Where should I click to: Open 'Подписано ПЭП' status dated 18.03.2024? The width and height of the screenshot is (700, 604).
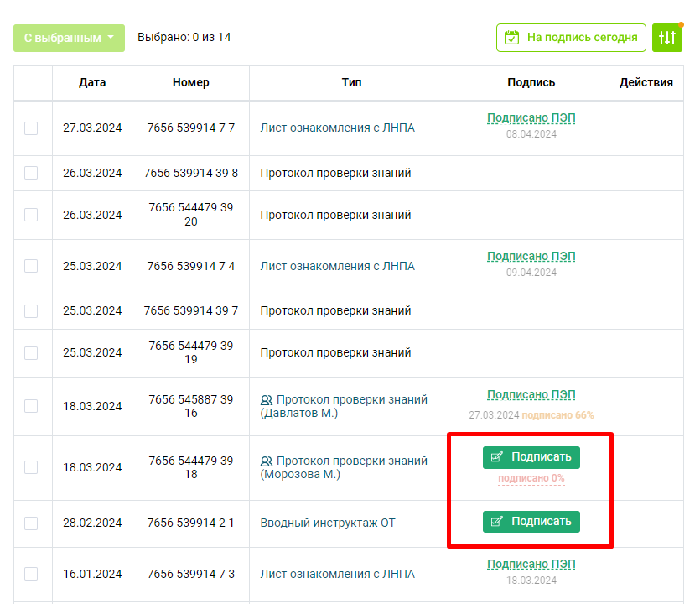[531, 565]
